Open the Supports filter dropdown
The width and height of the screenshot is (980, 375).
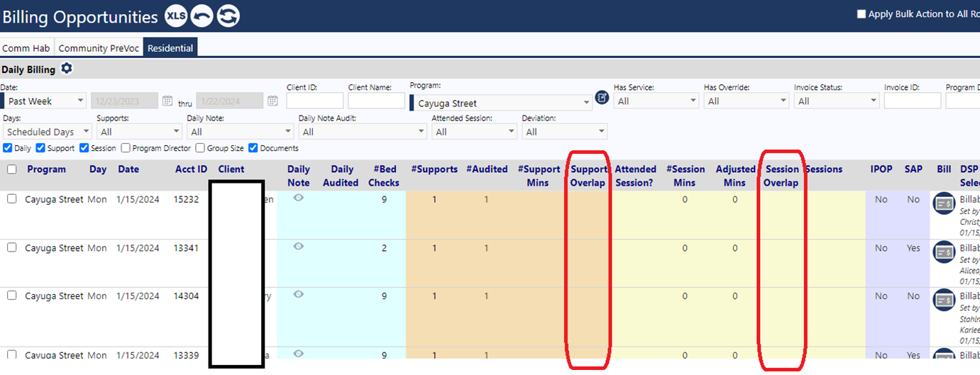140,132
